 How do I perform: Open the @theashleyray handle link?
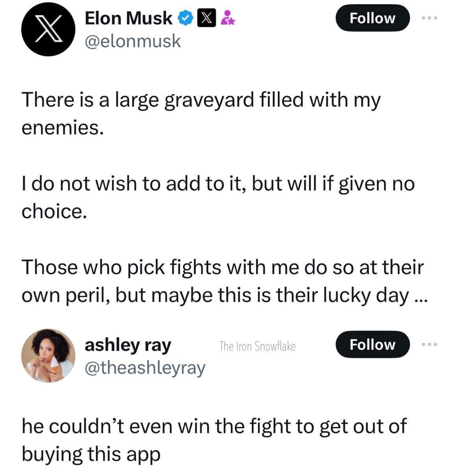[x=145, y=368]
